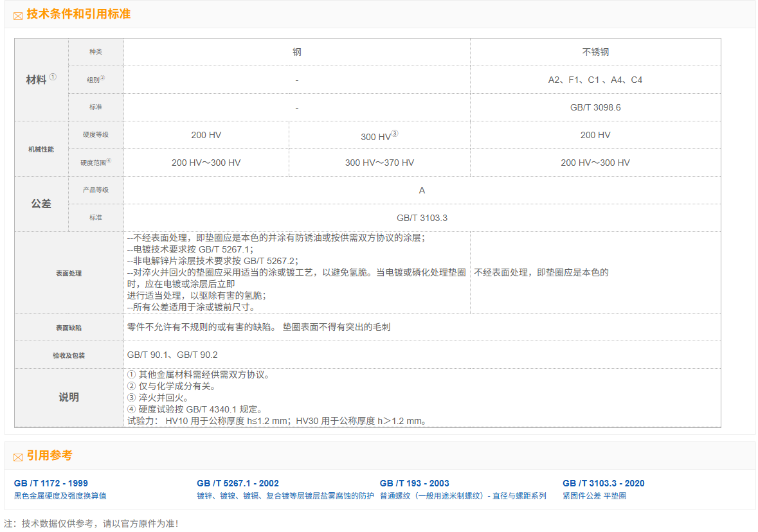758x532 pixels.
Task: Open the GB/T 1172 - 1999 reference link
Action: pos(51,483)
